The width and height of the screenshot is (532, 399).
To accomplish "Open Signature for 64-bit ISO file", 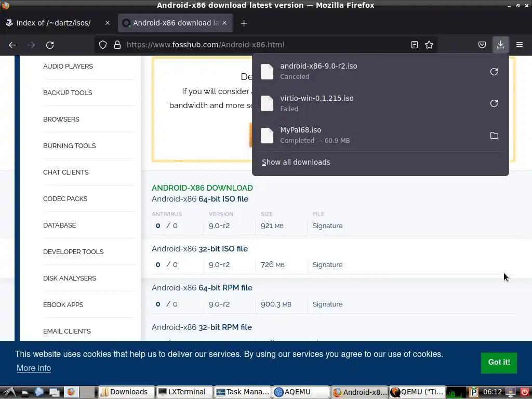I will tap(327, 225).
